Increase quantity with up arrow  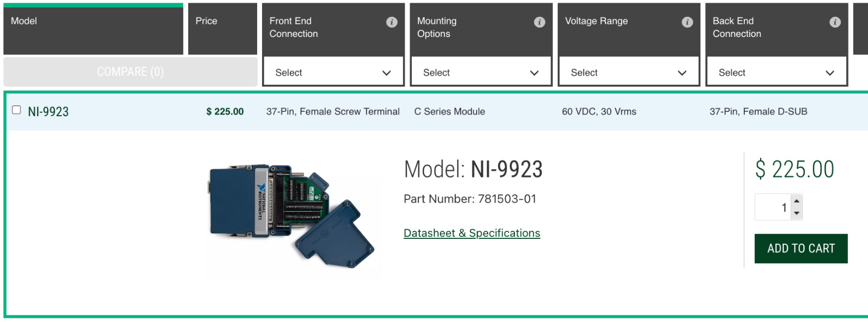pyautogui.click(x=796, y=201)
